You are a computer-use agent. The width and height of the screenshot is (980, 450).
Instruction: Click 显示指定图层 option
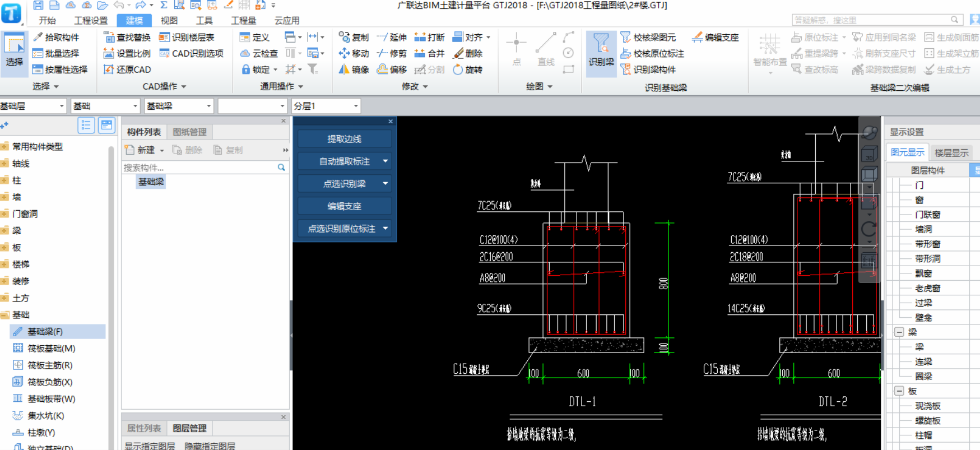150,446
